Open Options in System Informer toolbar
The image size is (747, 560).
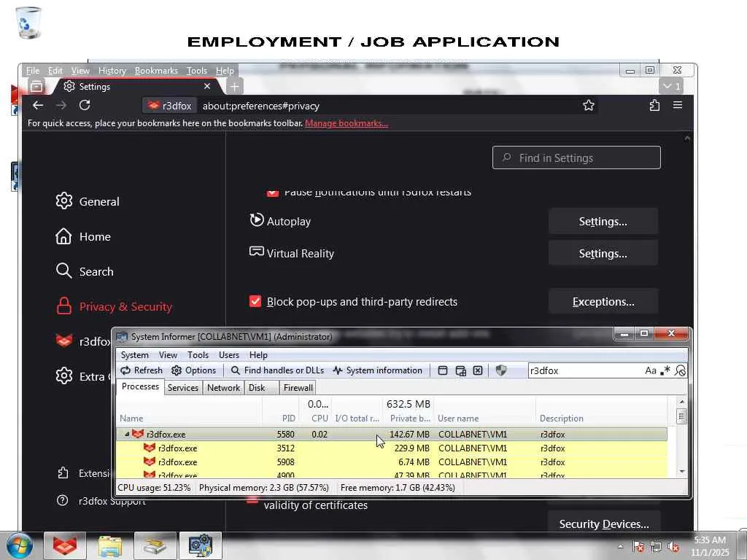[x=193, y=370]
